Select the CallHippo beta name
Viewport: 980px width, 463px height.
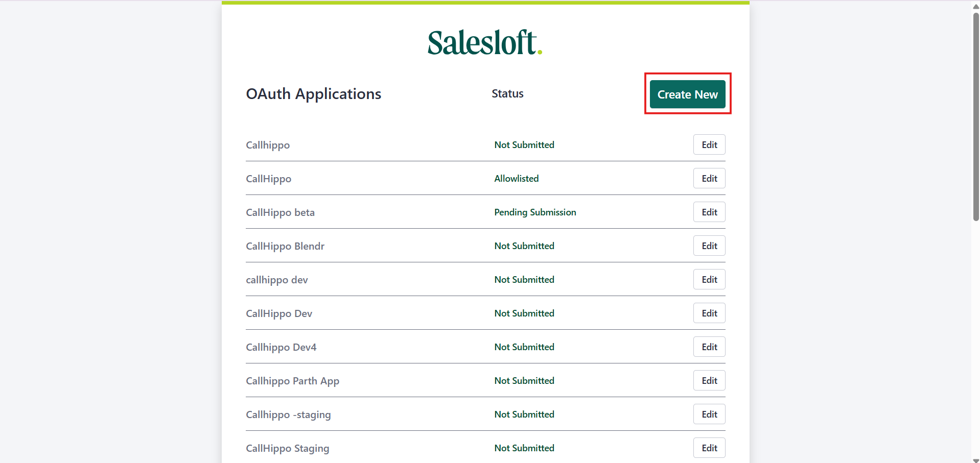tap(280, 212)
